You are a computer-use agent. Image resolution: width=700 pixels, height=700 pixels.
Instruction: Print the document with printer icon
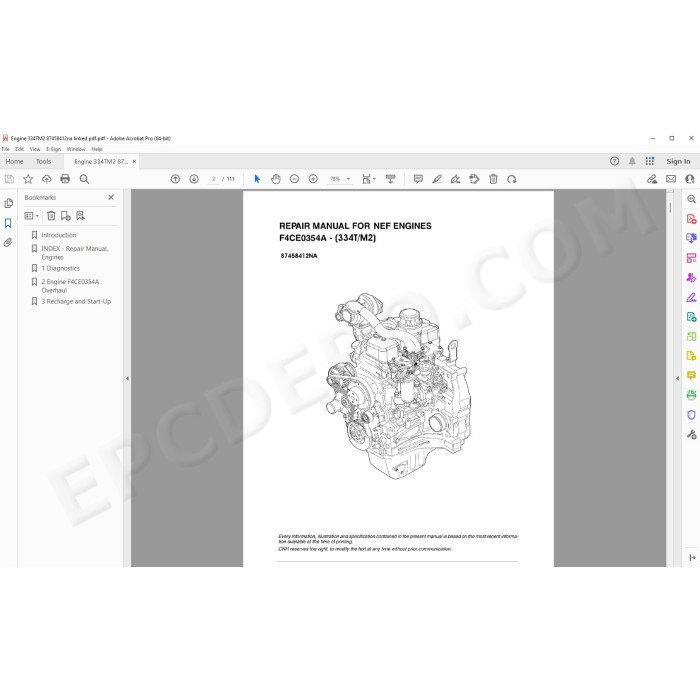click(x=65, y=179)
